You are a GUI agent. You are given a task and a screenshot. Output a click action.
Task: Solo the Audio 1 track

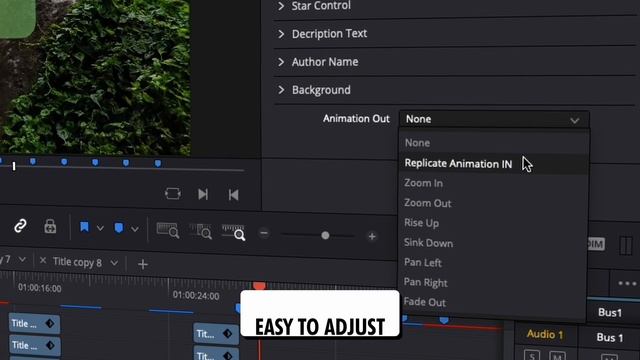tap(532, 355)
